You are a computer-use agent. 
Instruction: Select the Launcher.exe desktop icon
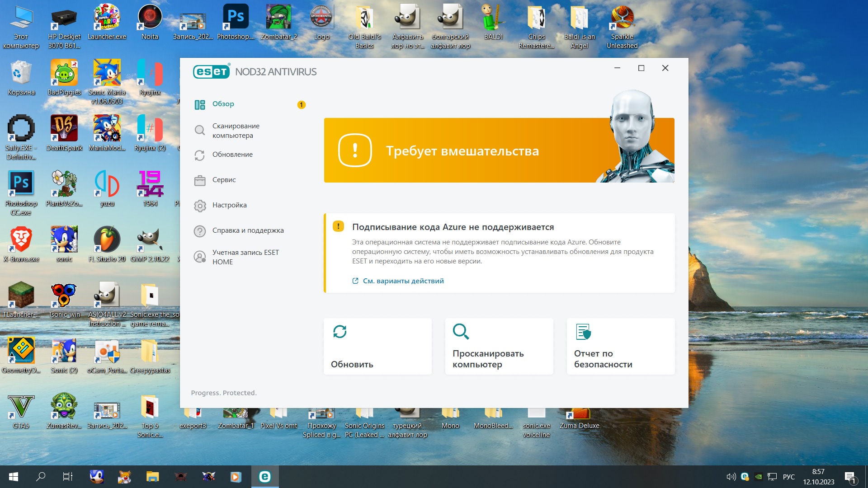(x=107, y=23)
